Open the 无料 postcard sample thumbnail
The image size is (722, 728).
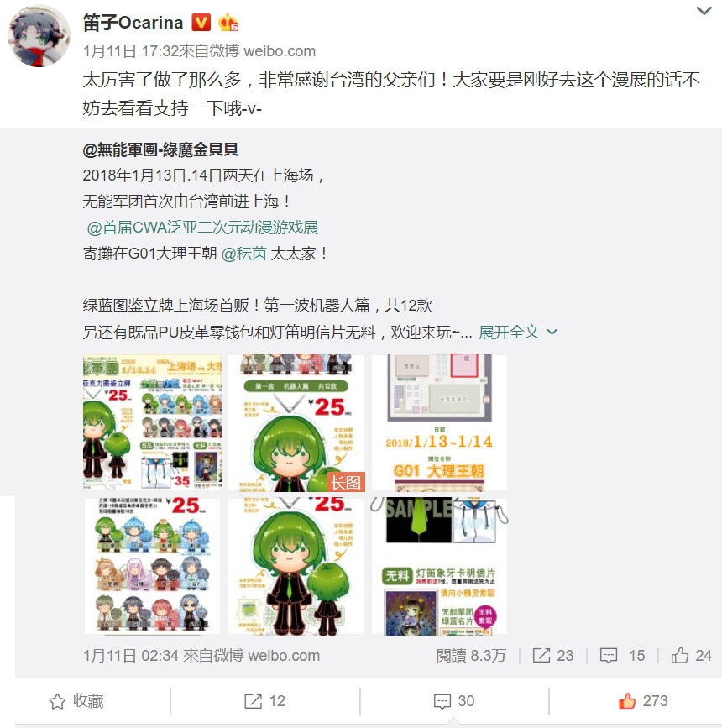coord(439,566)
